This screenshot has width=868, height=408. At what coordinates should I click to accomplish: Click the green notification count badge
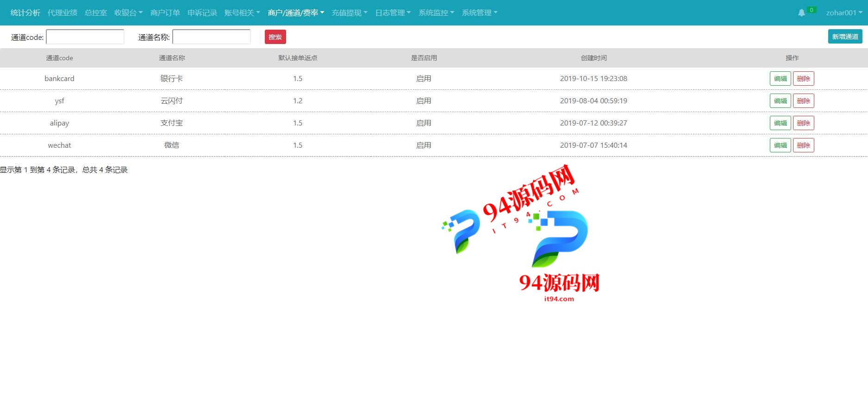812,10
